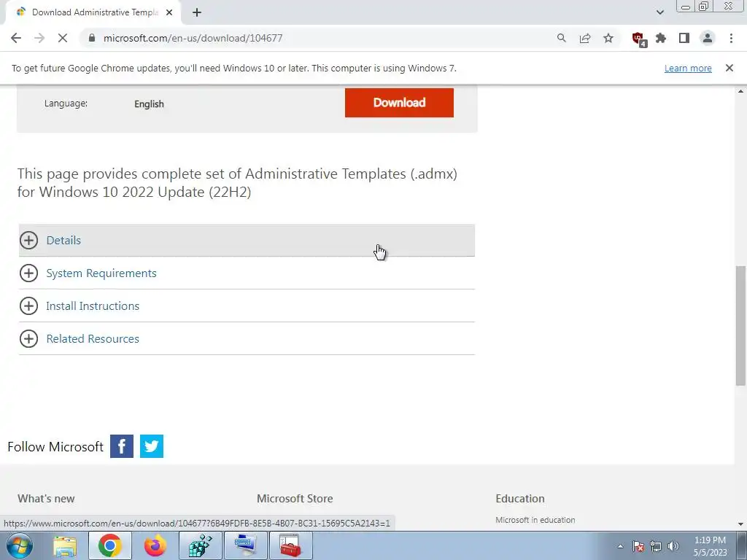The width and height of the screenshot is (747, 560).
Task: Click the lock site info icon
Action: point(92,38)
